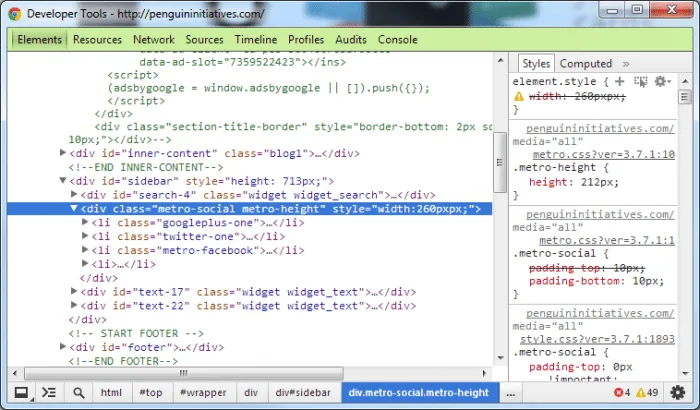Expand the googleplus-one li node
The width and height of the screenshot is (700, 410).
coord(85,222)
